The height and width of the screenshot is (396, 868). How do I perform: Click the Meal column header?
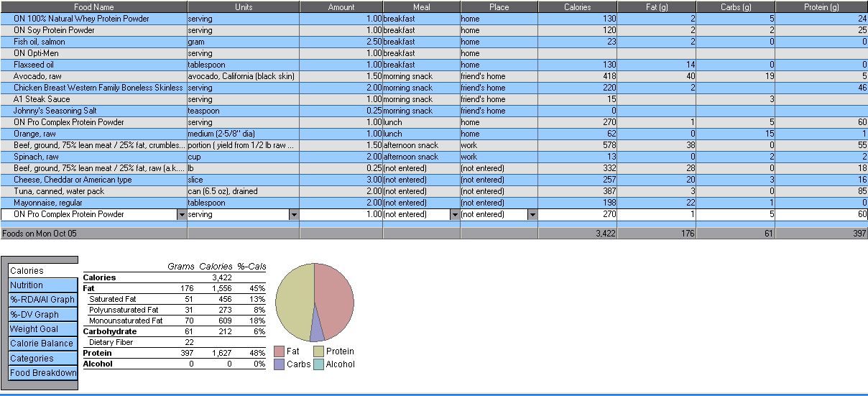(422, 7)
